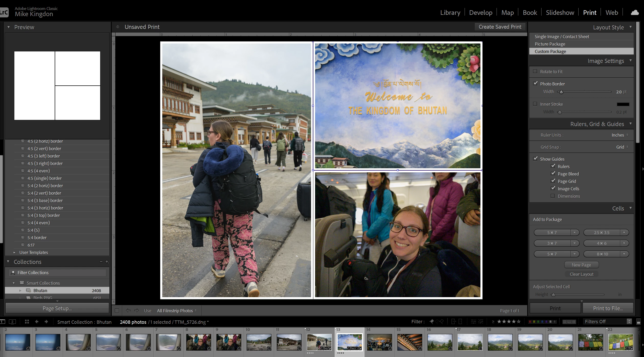The width and height of the screenshot is (644, 357).
Task: Select filmstrip thumbnail number 14
Action: 379,342
